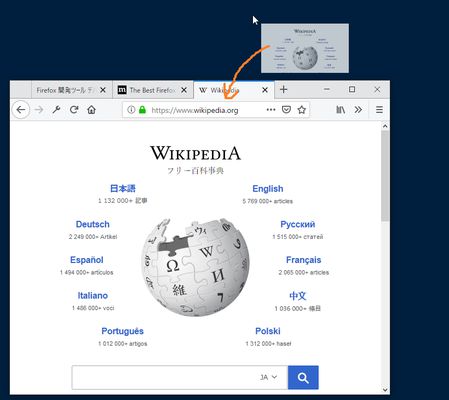The height and width of the screenshot is (400, 449).
Task: Open Français Wikipedia link
Action: pos(303,260)
